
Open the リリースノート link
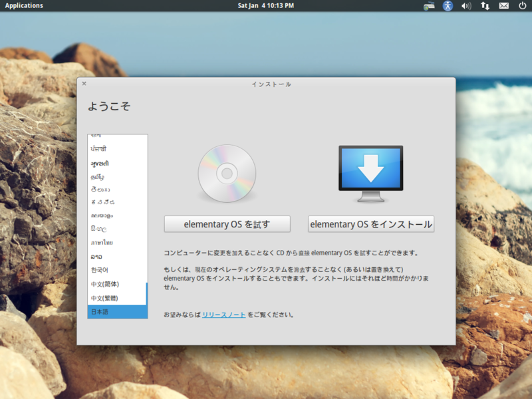pos(224,315)
